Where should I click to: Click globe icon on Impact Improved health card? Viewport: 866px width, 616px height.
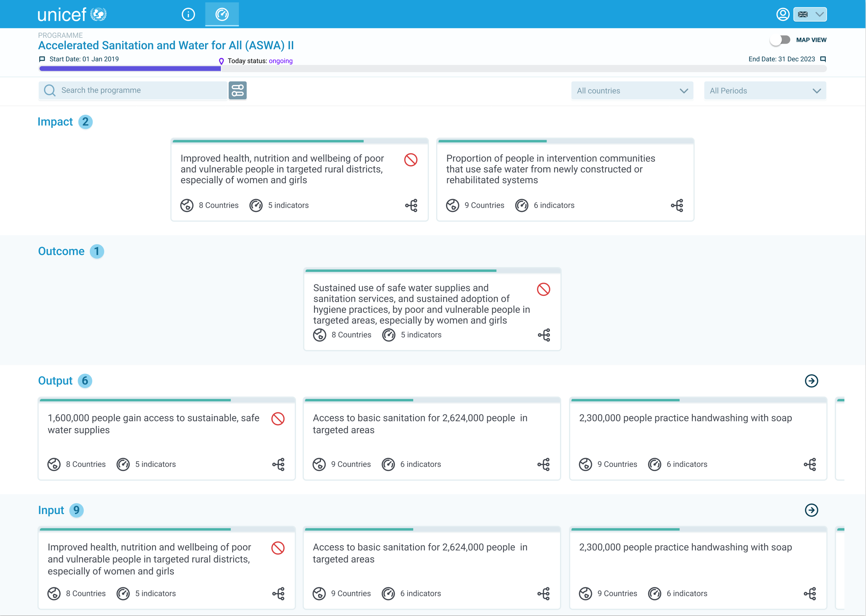coord(187,205)
